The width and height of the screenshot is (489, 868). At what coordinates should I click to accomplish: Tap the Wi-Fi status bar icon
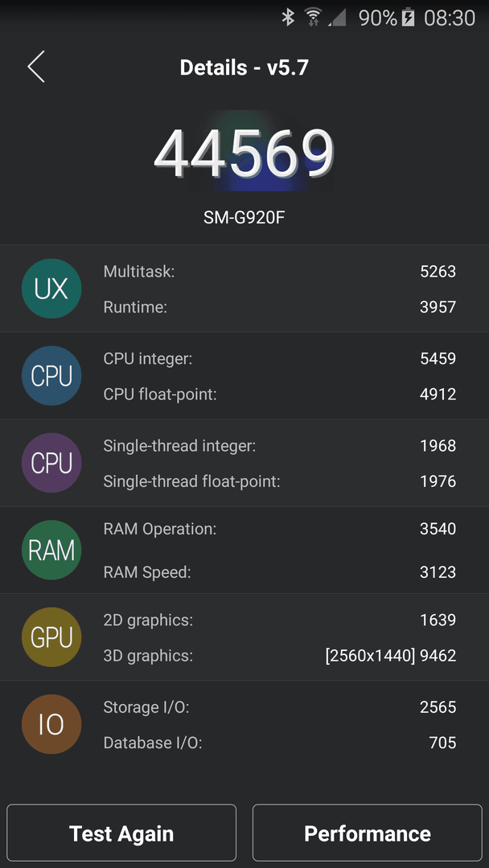314,18
